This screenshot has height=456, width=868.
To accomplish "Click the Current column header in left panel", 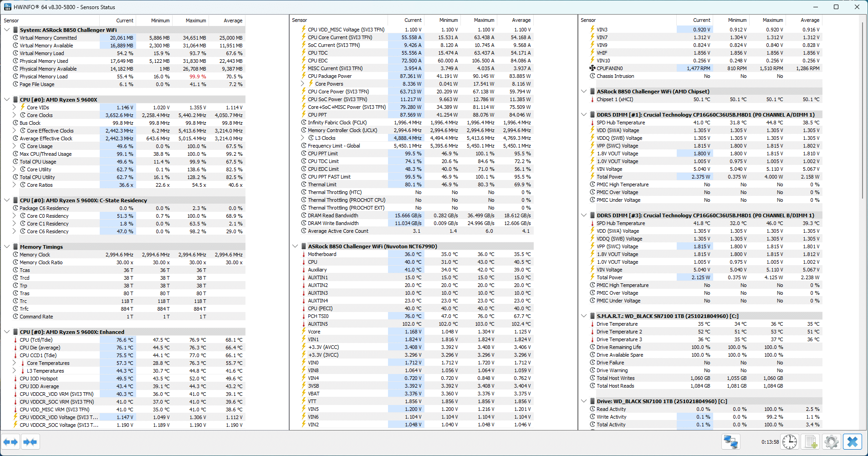I will point(117,20).
